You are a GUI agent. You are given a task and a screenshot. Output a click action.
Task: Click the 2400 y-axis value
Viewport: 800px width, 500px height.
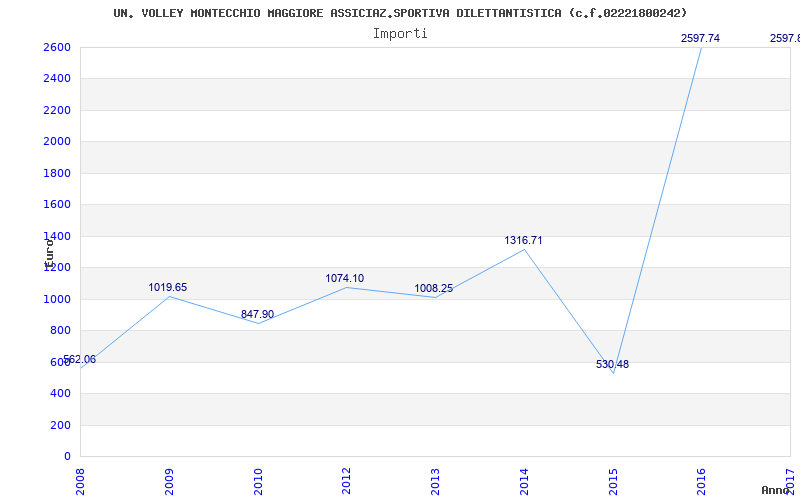pyautogui.click(x=57, y=79)
